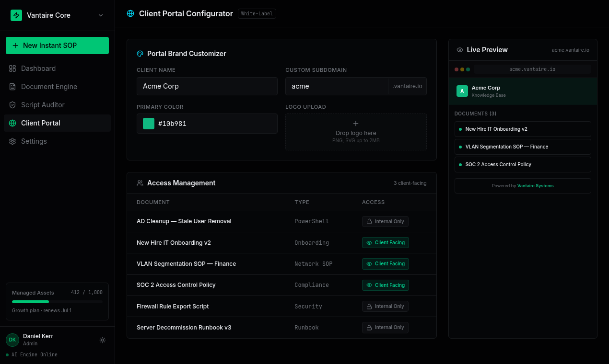Toggle access for Server Decommission Runbook v3

[385, 328]
